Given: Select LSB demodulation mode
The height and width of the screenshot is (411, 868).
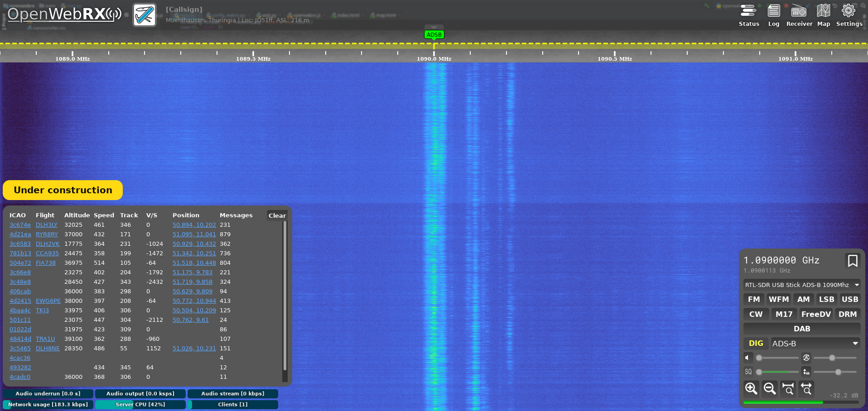Looking at the screenshot, I should (826, 299).
